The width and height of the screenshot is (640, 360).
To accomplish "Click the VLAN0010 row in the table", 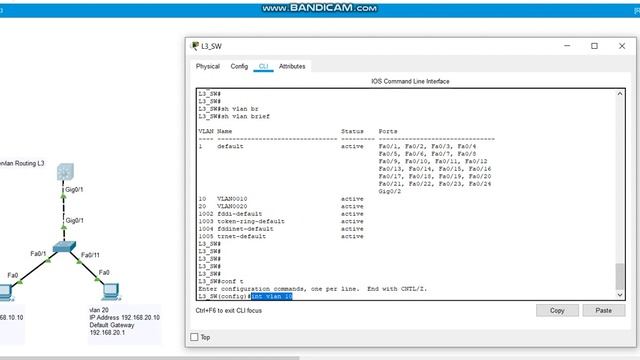I will [x=281, y=199].
